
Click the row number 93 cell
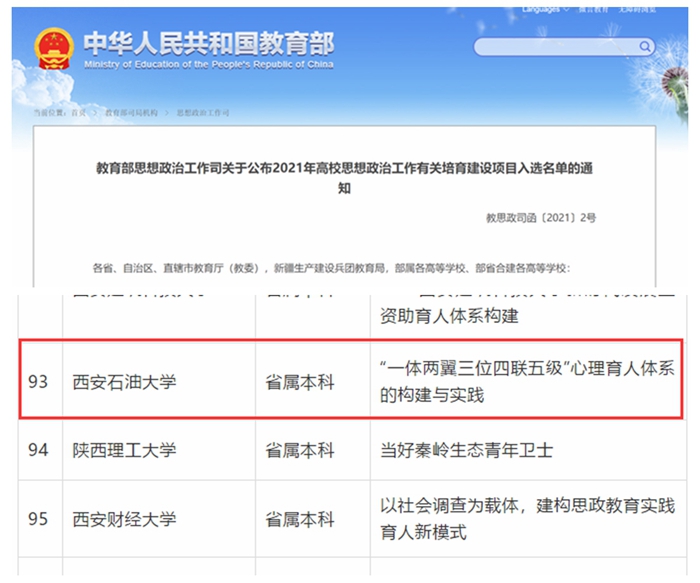tap(38, 381)
